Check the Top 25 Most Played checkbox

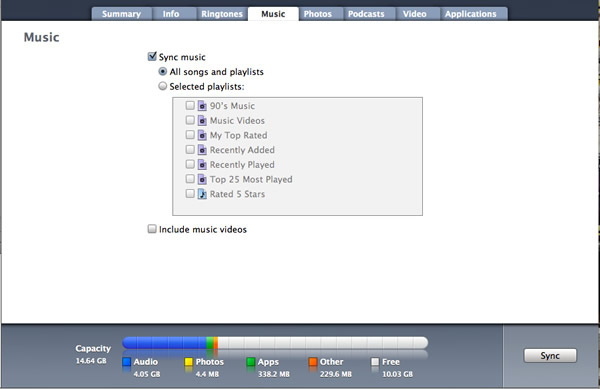point(190,179)
